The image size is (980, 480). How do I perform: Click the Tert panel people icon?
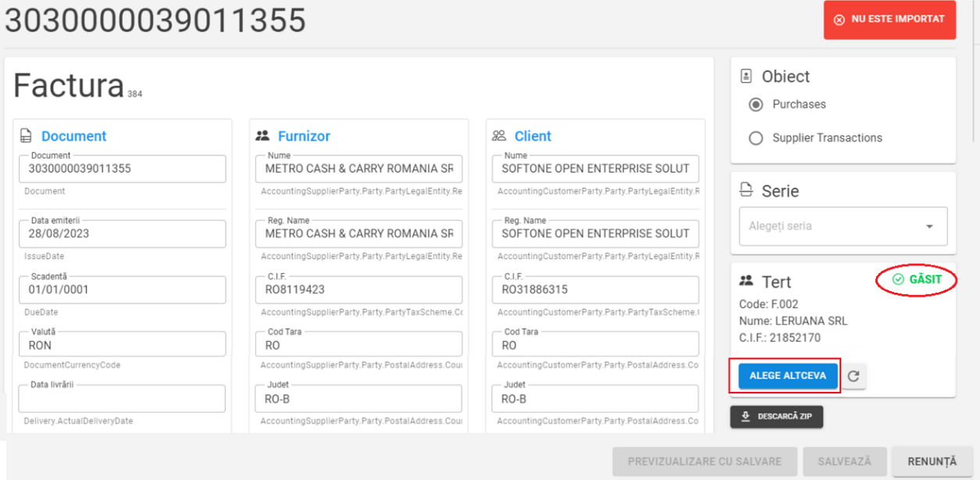pos(747,281)
